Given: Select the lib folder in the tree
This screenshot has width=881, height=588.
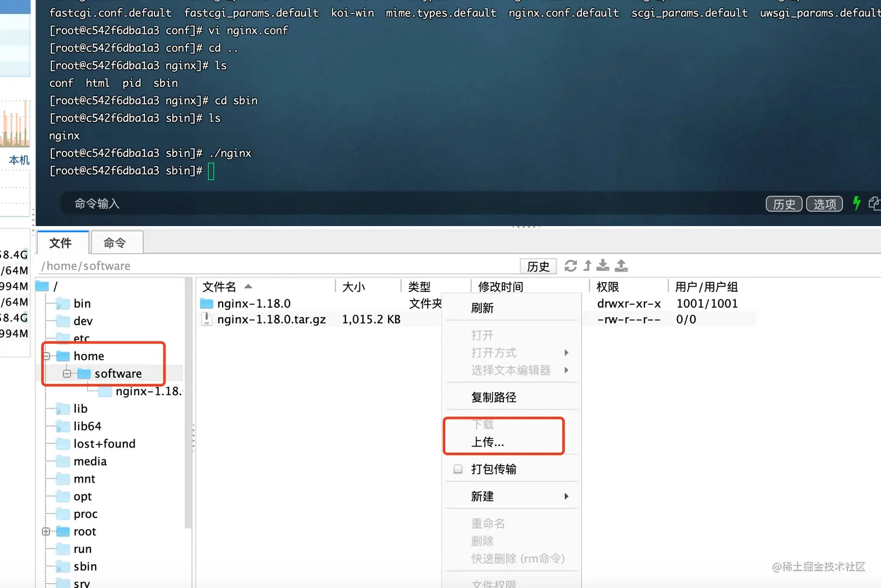Looking at the screenshot, I should click(80, 409).
